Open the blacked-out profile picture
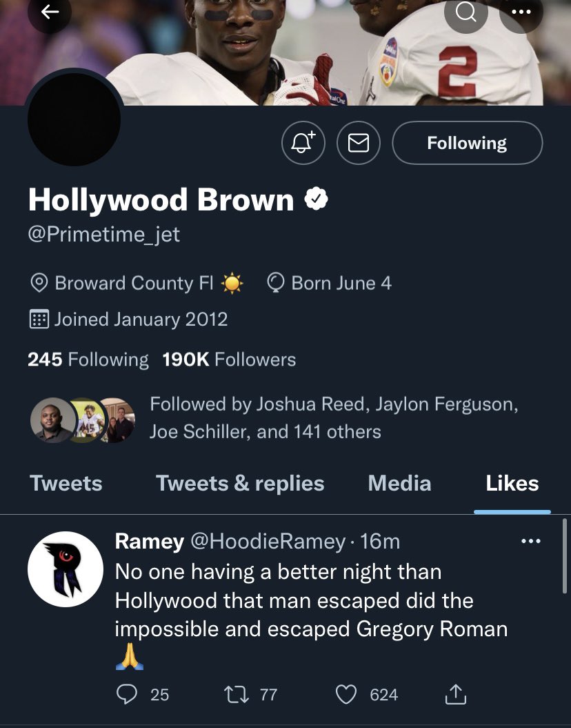 pyautogui.click(x=74, y=119)
